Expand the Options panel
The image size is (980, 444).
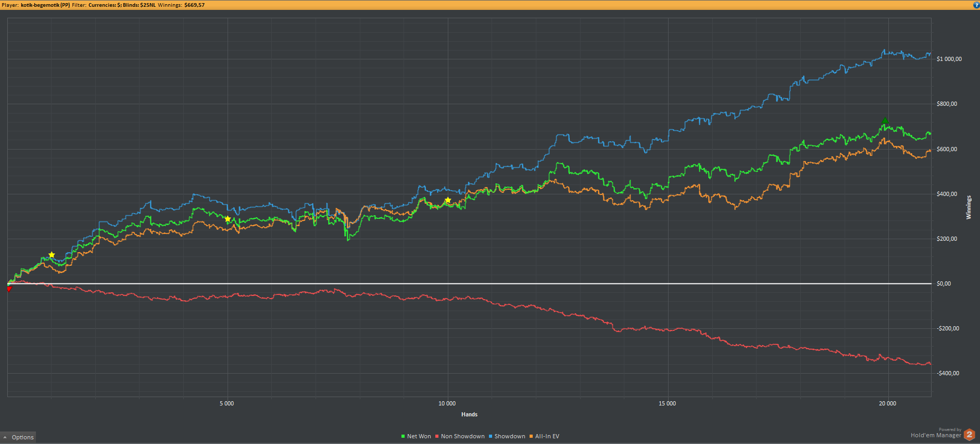click(18, 437)
